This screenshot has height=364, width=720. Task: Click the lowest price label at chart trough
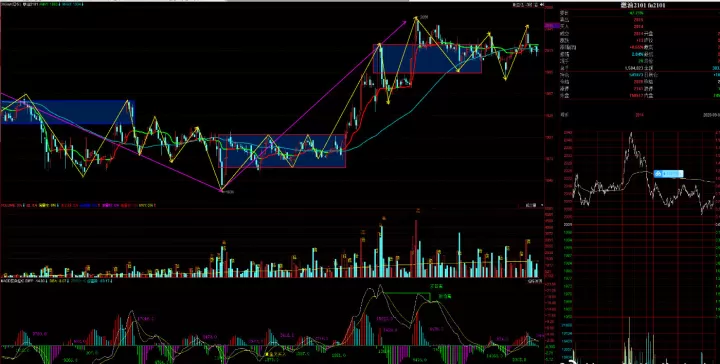(x=230, y=192)
